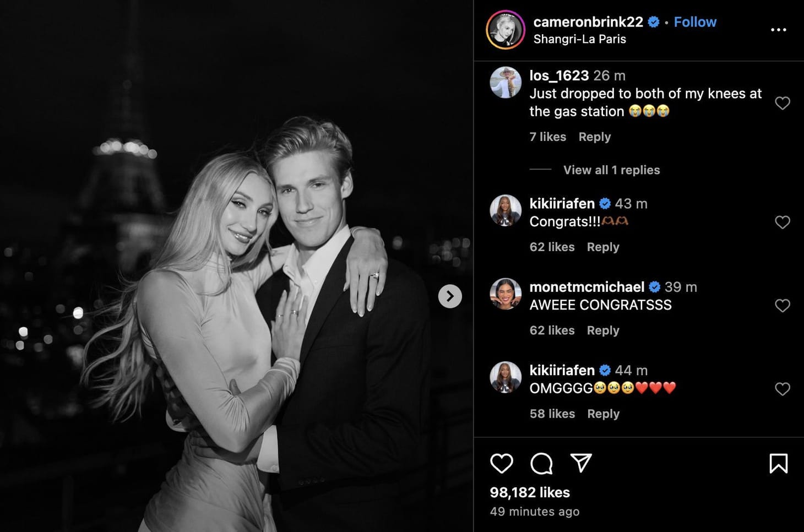The image size is (804, 532).
Task: Reply to monetmcmichael's comment
Action: (602, 330)
